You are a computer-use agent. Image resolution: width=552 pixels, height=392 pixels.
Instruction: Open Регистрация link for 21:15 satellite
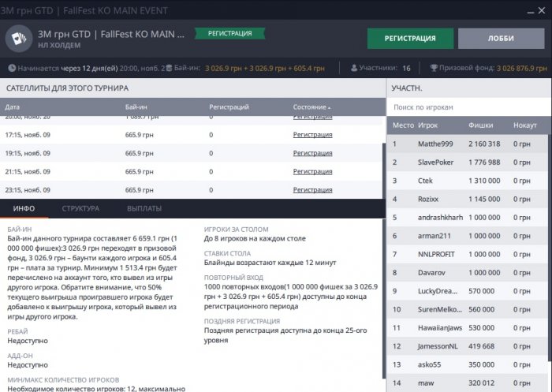tap(312, 171)
